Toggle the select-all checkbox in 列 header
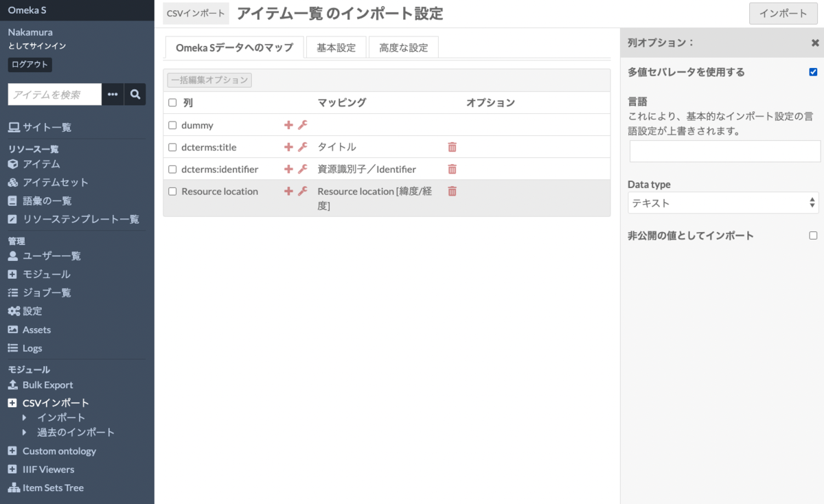The height and width of the screenshot is (504, 824). pyautogui.click(x=172, y=102)
